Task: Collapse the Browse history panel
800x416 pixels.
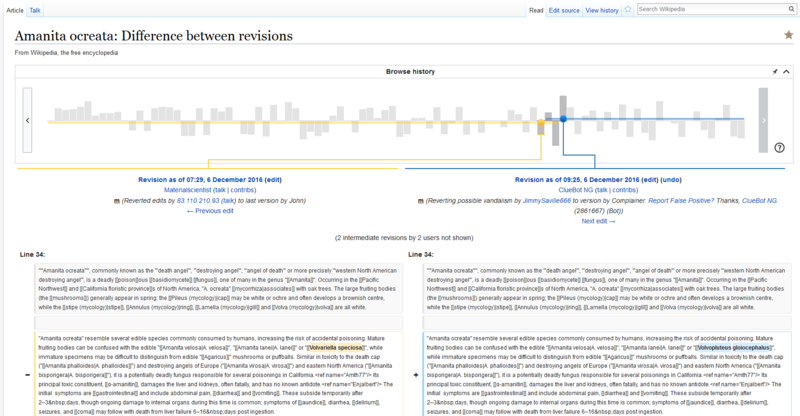Action: [x=785, y=72]
